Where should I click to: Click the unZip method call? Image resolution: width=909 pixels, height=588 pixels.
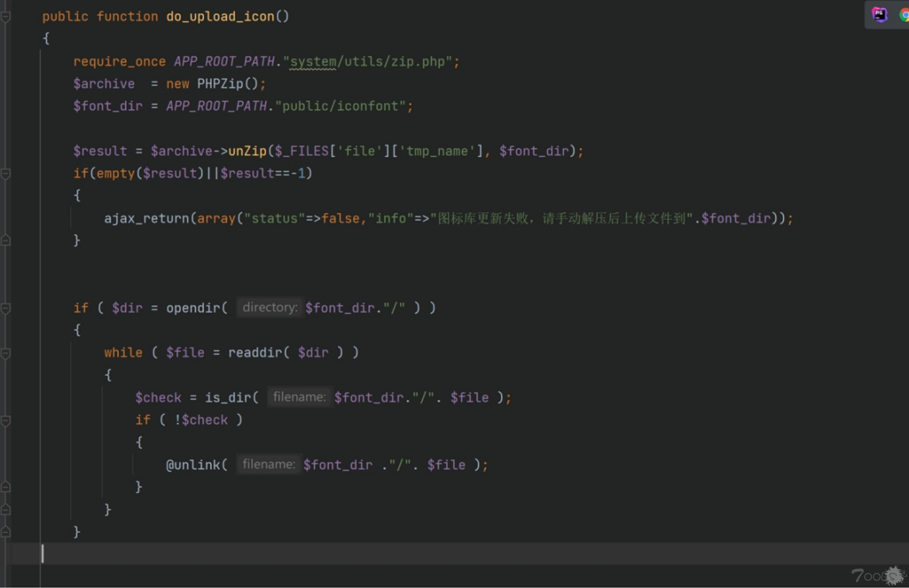(x=247, y=151)
